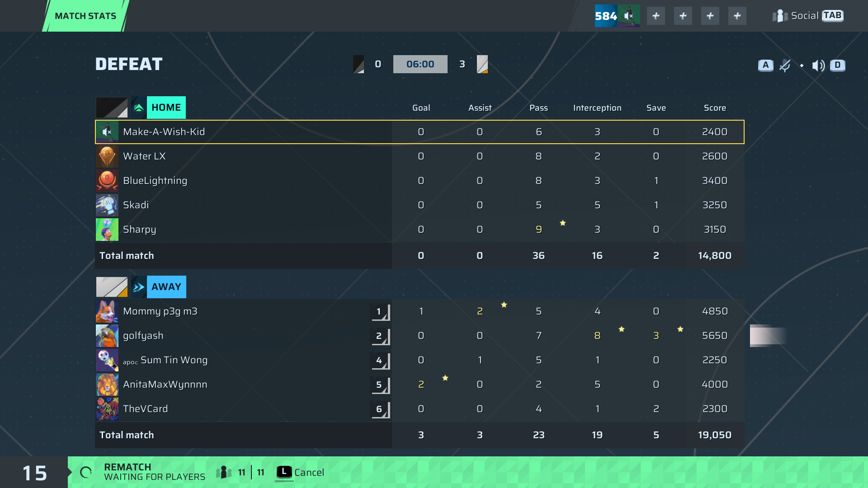Image resolution: width=868 pixels, height=488 pixels.
Task: Click Water LX player name
Action: click(x=144, y=156)
